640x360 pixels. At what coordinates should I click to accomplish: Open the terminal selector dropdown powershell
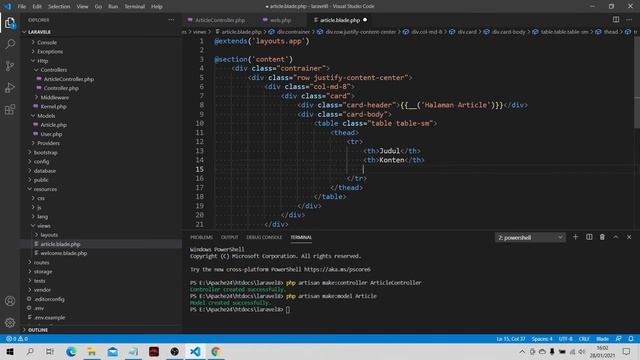pyautogui.click(x=530, y=237)
